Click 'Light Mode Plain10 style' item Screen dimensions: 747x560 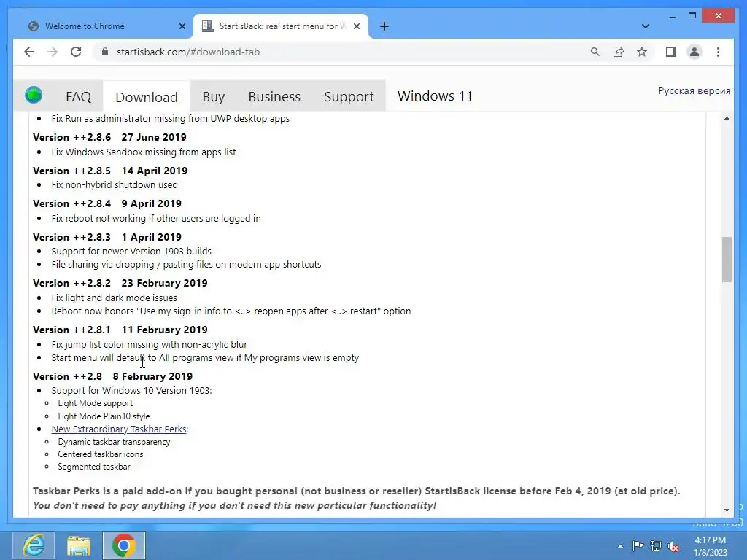104,416
